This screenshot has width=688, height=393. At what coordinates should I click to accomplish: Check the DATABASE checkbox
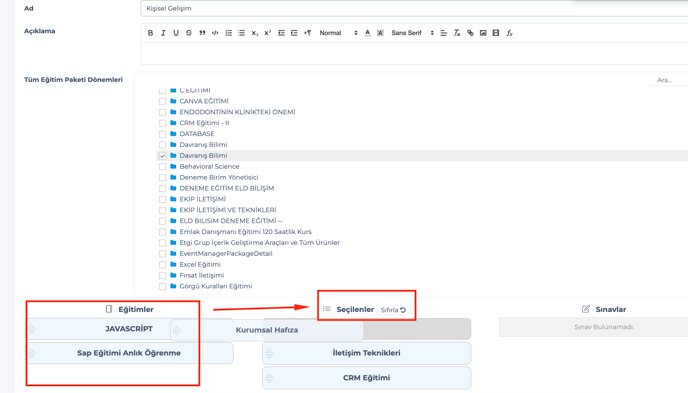coord(162,134)
